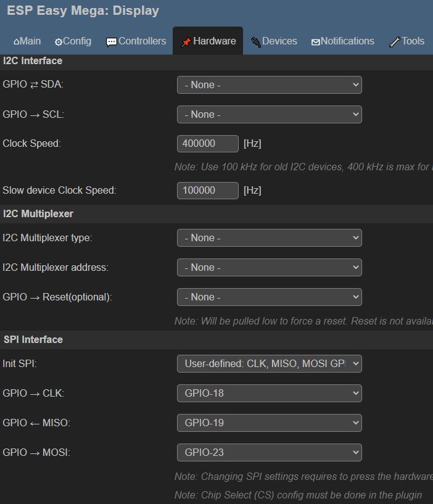Open the Main tab
Viewport: 433px width, 504px height.
(x=27, y=41)
